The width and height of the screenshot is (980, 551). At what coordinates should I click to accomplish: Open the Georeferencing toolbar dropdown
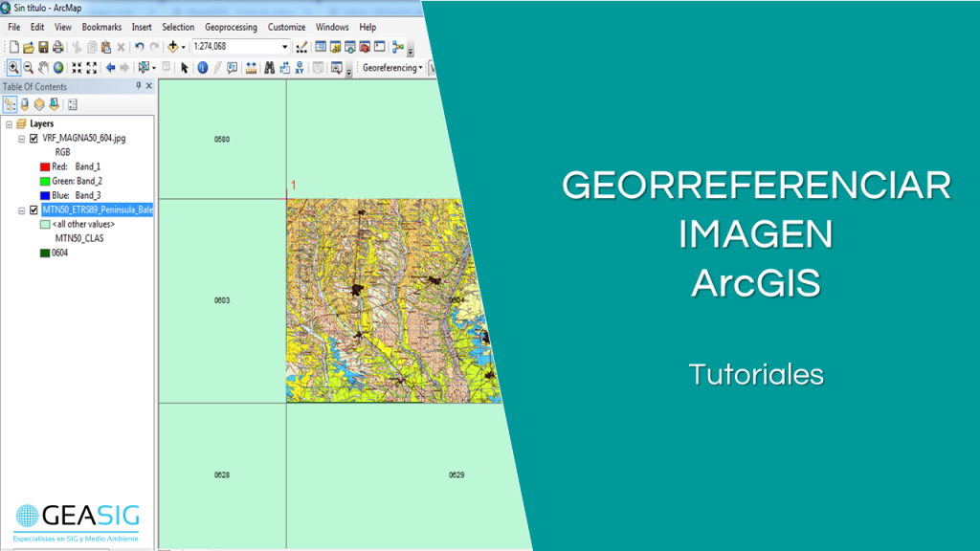[x=419, y=67]
